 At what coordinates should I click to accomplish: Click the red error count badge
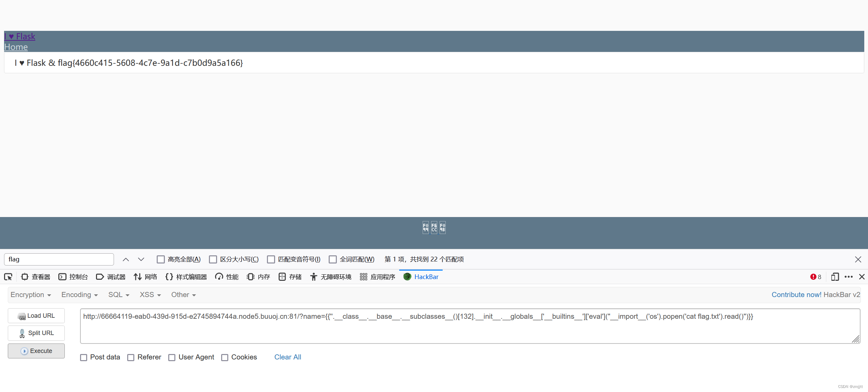815,277
